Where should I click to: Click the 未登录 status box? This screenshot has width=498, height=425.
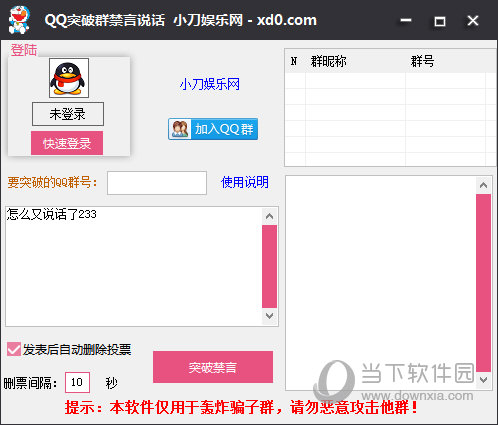click(x=68, y=114)
